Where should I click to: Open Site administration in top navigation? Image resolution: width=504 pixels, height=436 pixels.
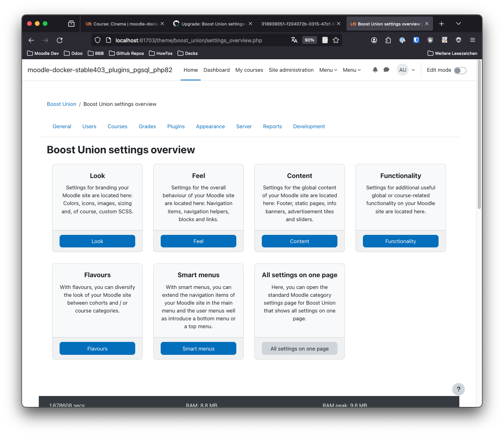(x=291, y=70)
